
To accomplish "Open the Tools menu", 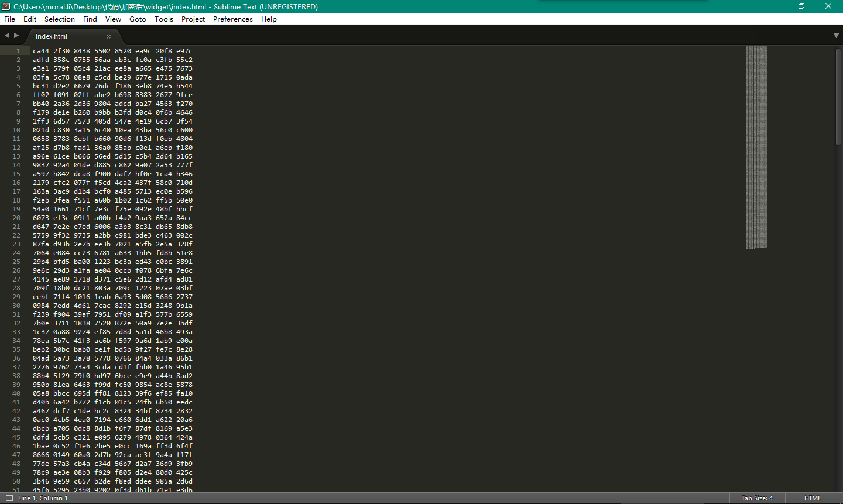I will pyautogui.click(x=164, y=19).
